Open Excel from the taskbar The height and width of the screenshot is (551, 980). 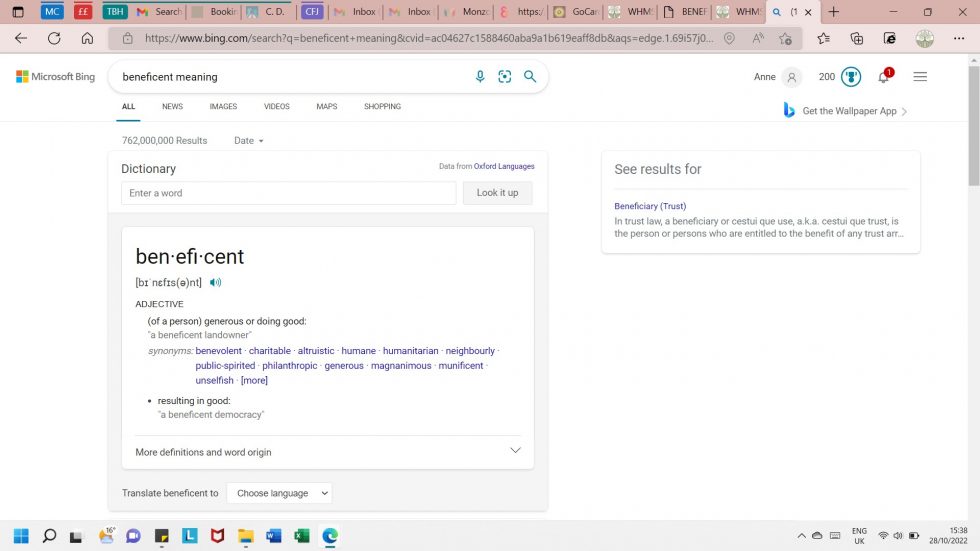(302, 536)
